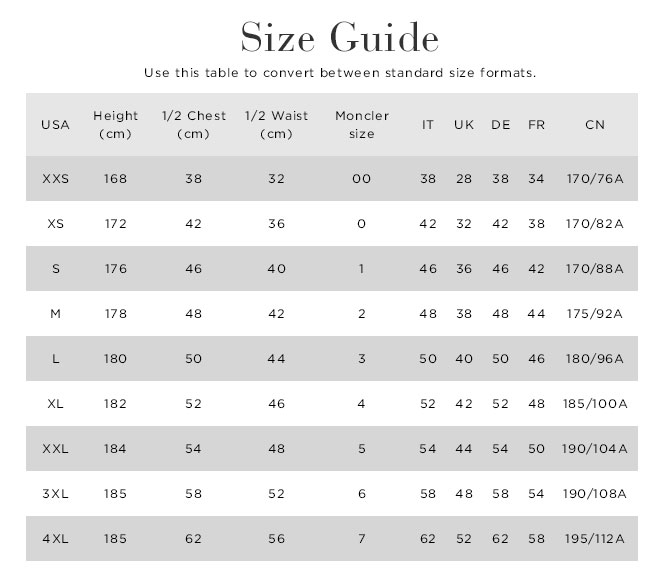Select the XXS row label
Viewport: 660px width, 580px height.
55,179
